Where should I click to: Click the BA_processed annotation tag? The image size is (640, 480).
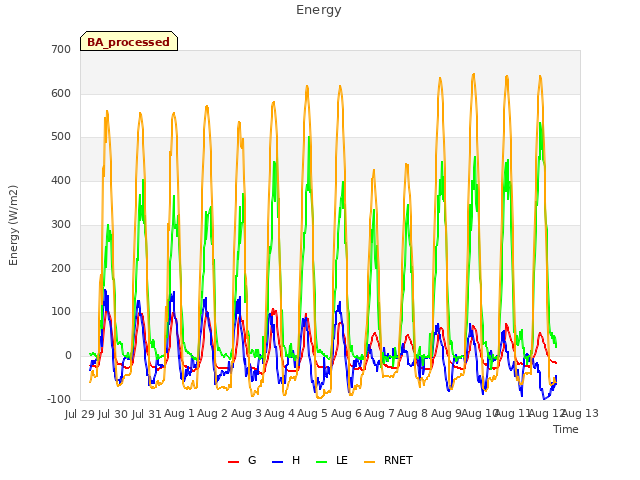pos(129,41)
